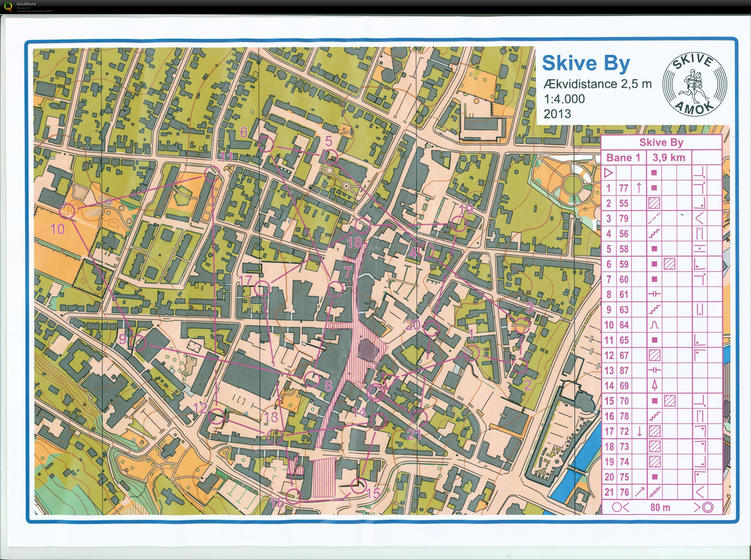
Task: Click the "80 m" finish distance text
Action: (660, 507)
